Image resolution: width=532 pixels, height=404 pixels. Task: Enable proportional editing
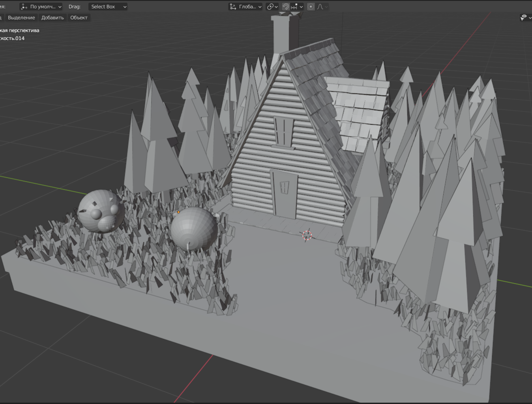click(311, 7)
